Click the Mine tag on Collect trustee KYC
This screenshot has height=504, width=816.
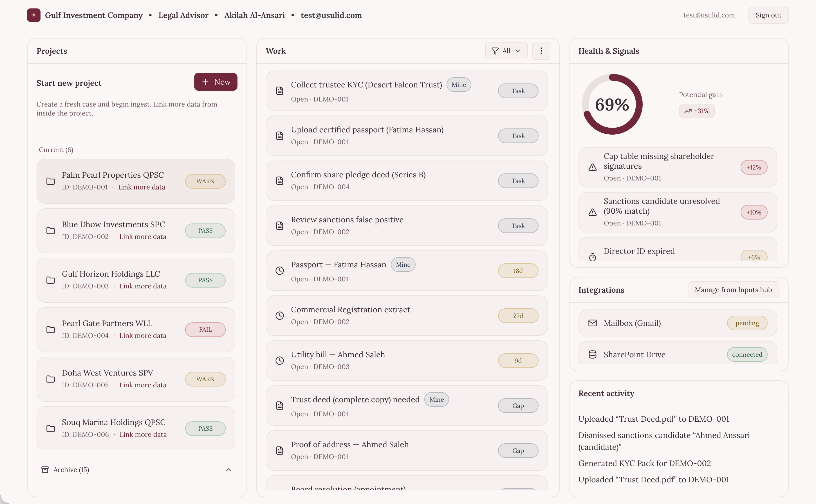tap(458, 85)
